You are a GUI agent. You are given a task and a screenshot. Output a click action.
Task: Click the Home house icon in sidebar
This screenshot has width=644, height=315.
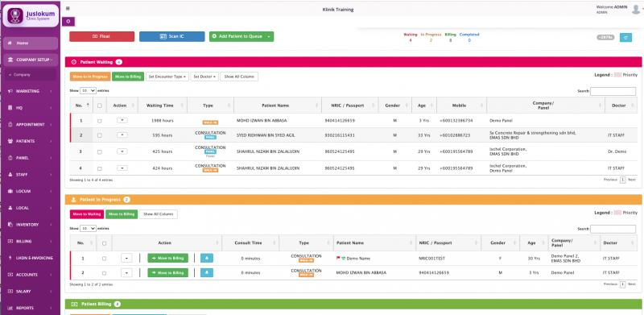pyautogui.click(x=10, y=44)
